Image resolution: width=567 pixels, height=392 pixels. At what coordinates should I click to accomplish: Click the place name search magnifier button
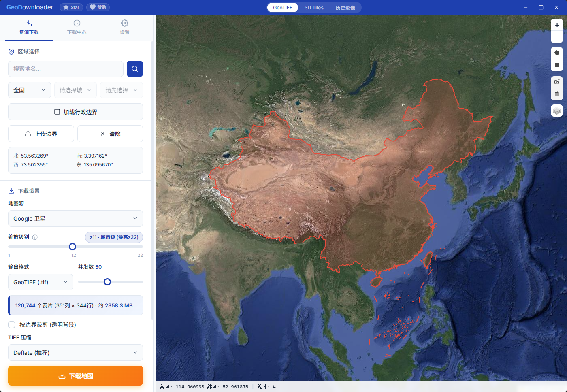(134, 69)
